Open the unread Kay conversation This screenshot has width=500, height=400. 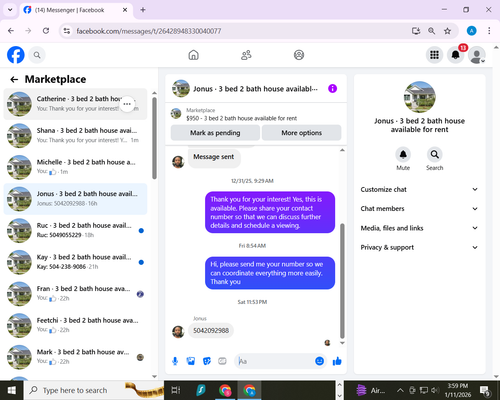75,262
